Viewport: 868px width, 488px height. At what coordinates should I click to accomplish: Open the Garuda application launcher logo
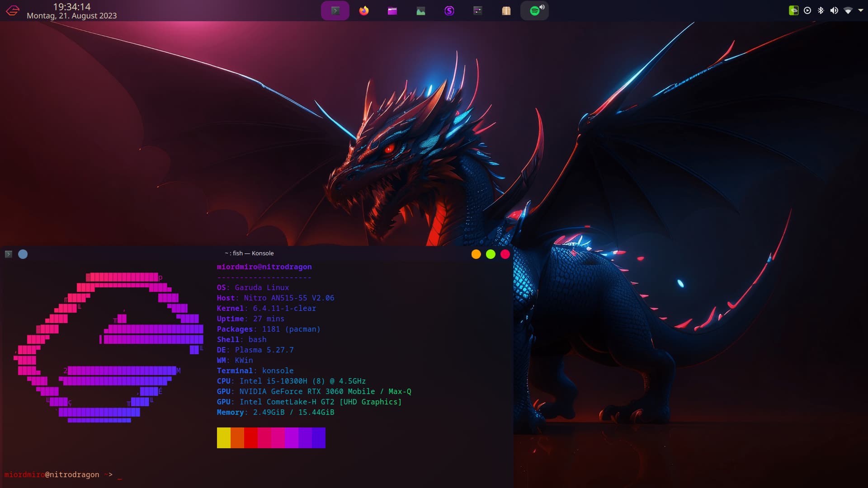click(x=13, y=10)
